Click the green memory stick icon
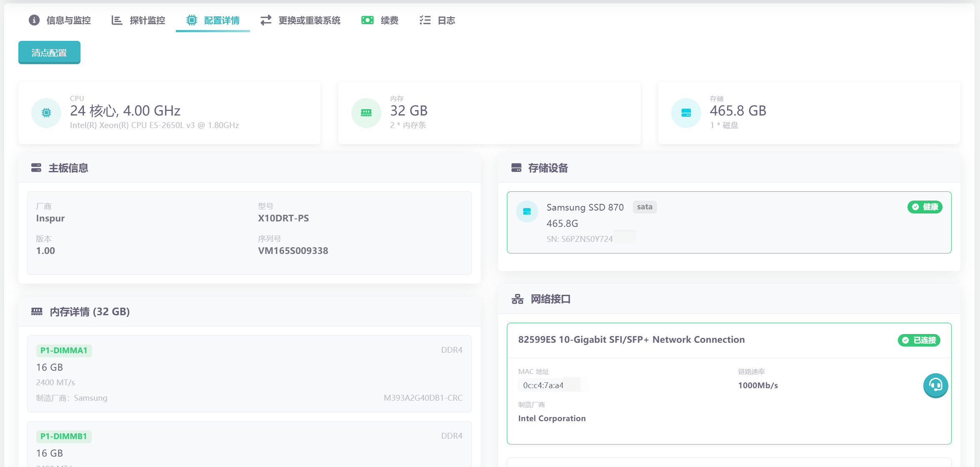This screenshot has width=980, height=467. pyautogui.click(x=366, y=113)
